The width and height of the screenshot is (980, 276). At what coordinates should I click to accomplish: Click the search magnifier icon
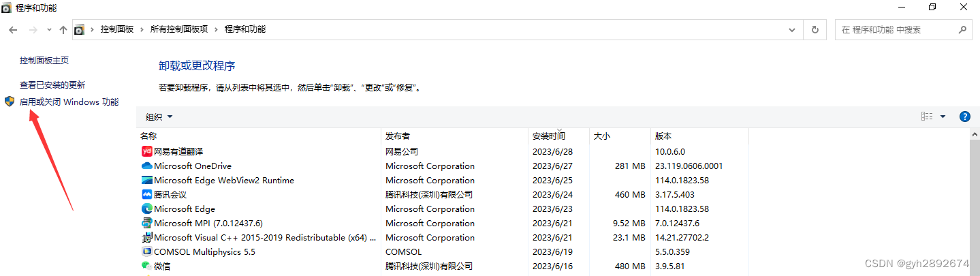pyautogui.click(x=962, y=30)
